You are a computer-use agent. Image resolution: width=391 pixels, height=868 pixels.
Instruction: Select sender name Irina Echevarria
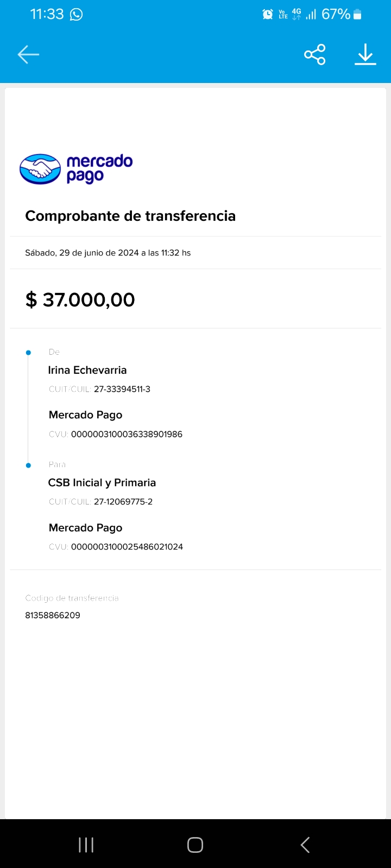click(x=87, y=370)
